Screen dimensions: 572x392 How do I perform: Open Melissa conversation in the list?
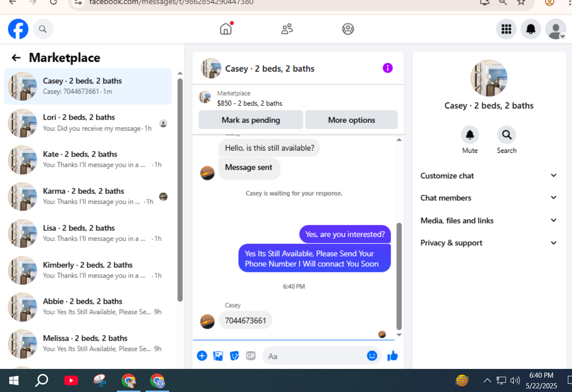(x=88, y=344)
